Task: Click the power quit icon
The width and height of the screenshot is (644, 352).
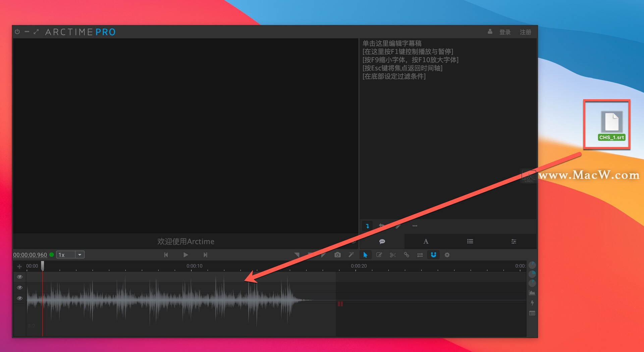Action: pyautogui.click(x=17, y=32)
